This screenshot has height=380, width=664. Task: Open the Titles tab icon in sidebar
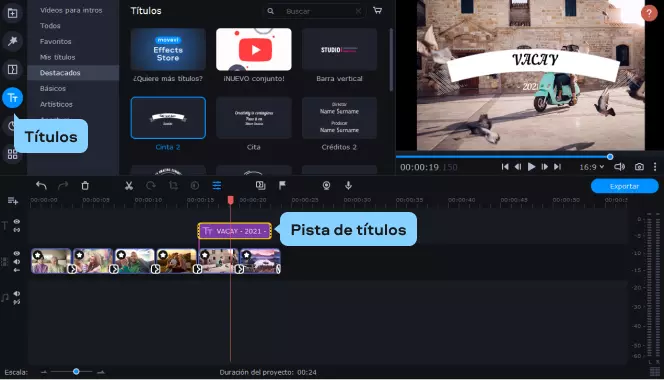click(12, 98)
